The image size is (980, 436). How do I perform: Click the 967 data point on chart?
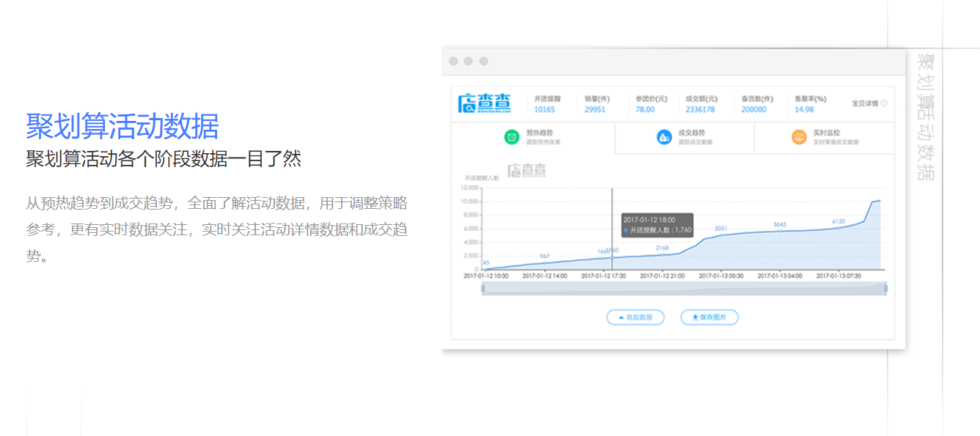click(544, 263)
